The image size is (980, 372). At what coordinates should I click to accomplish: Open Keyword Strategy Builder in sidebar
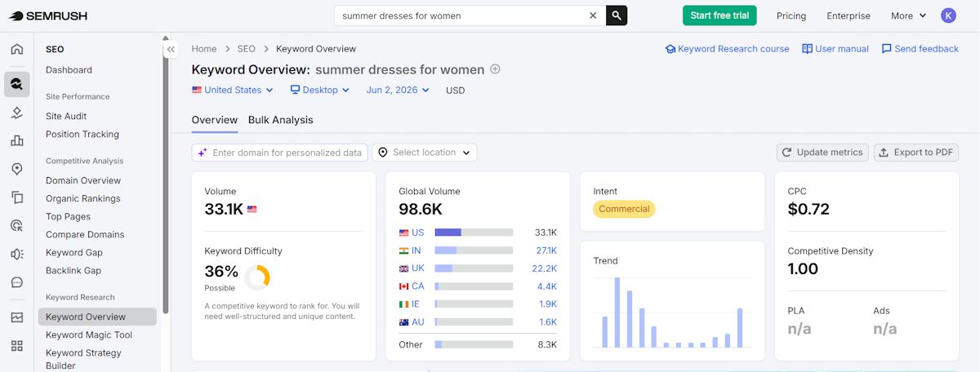[x=83, y=359]
